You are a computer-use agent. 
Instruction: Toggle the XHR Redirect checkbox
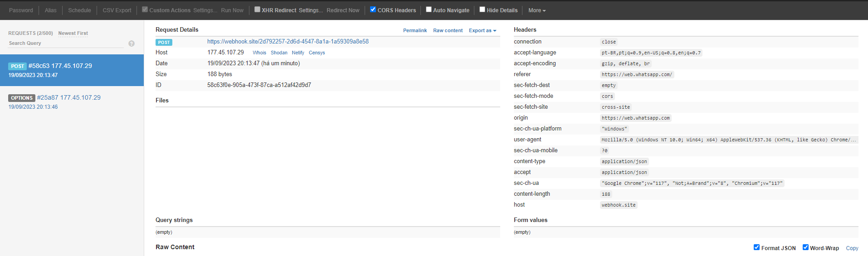[x=257, y=10]
